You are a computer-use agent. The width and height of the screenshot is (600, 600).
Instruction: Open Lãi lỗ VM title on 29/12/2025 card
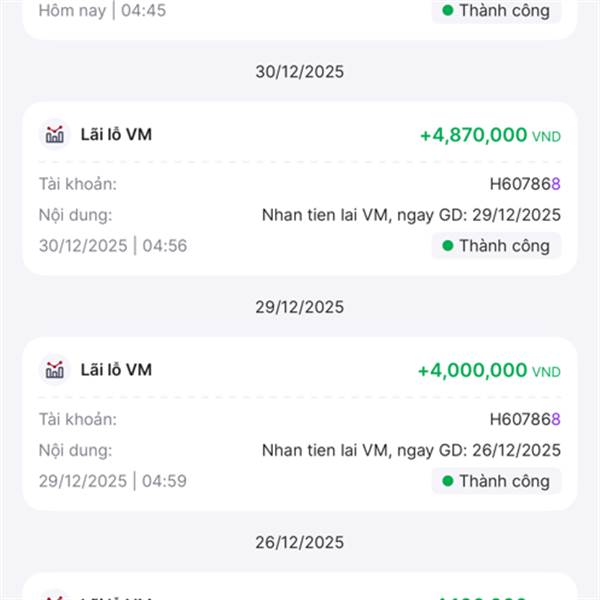[116, 370]
